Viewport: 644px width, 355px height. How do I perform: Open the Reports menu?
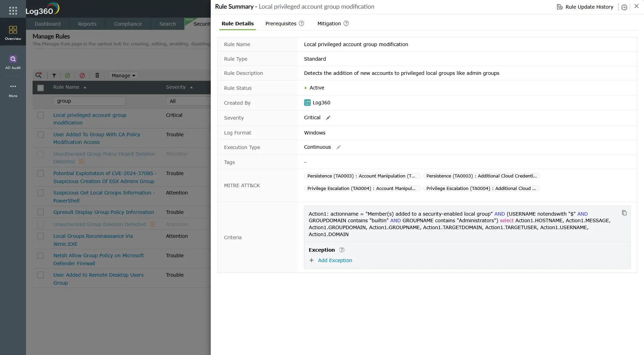87,24
